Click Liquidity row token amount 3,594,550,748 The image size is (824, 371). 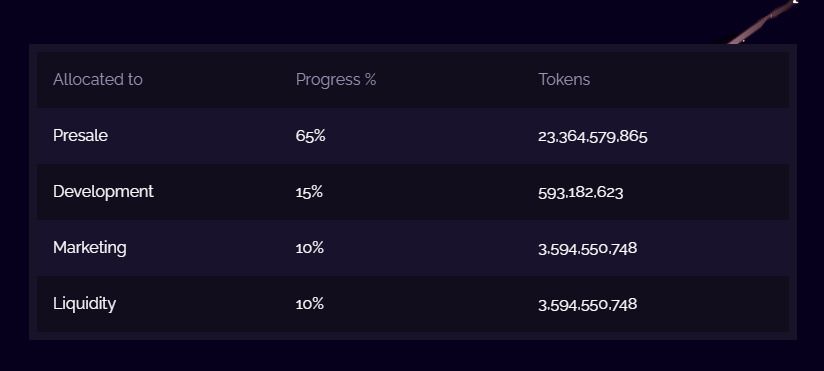tap(588, 305)
